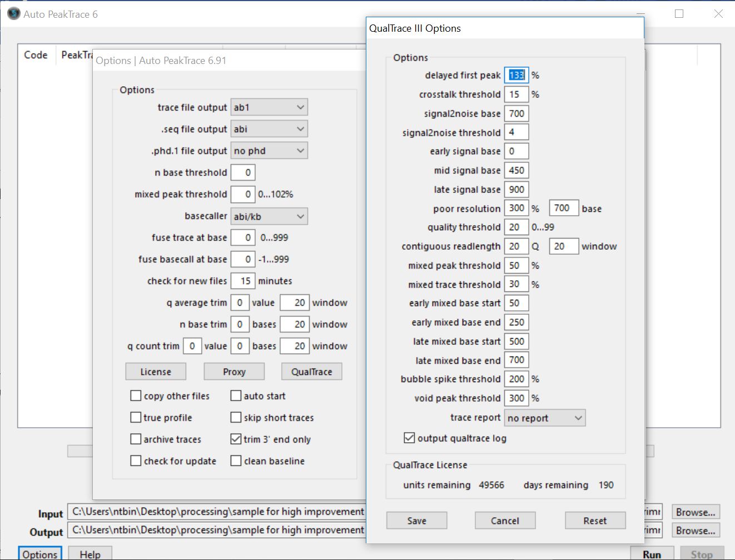Click the Reset button
735x560 pixels.
595,521
